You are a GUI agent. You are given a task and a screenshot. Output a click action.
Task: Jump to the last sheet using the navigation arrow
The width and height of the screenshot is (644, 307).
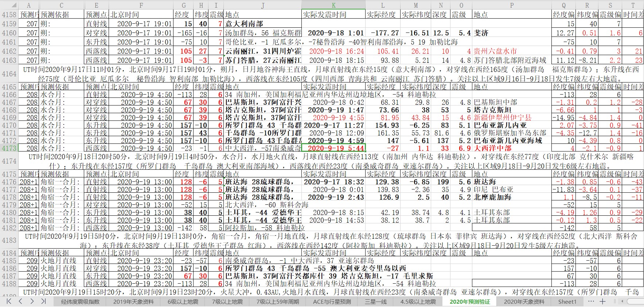pos(43,301)
